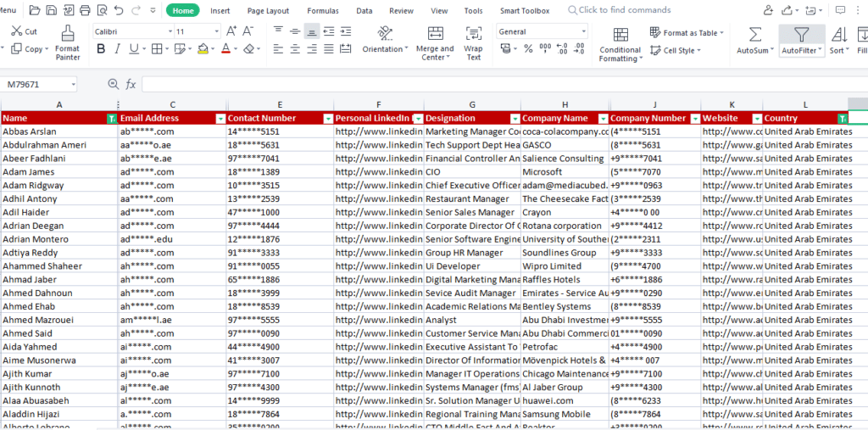Open Conditional Formatting menu

[x=620, y=44]
